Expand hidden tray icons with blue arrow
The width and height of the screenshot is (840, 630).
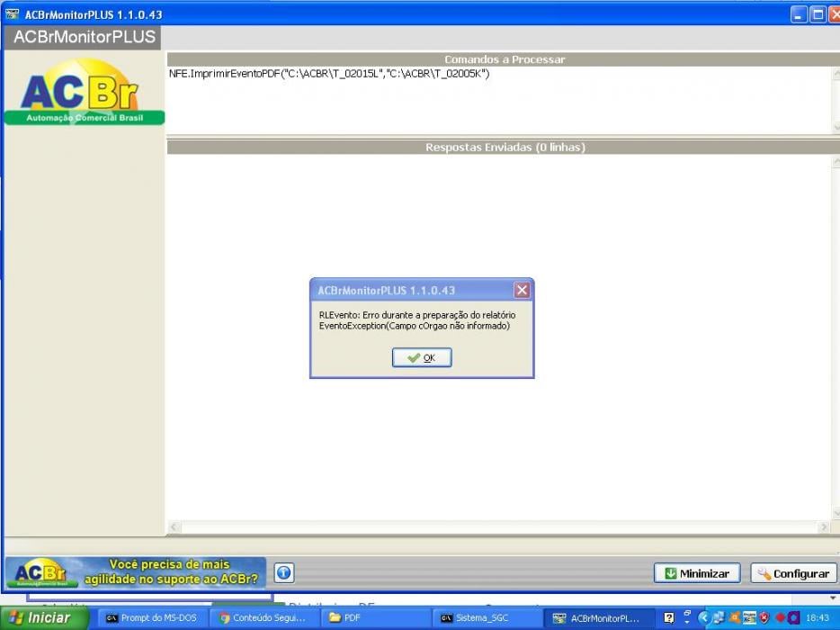coord(703,617)
